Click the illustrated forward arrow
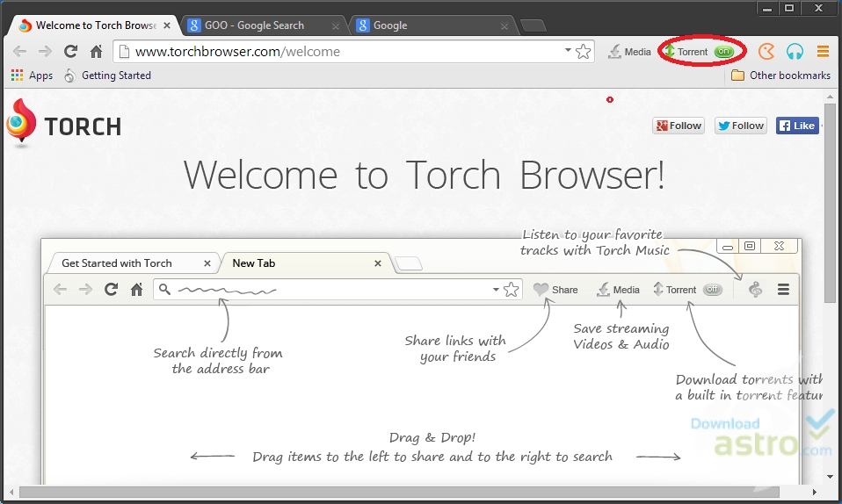 (x=85, y=290)
